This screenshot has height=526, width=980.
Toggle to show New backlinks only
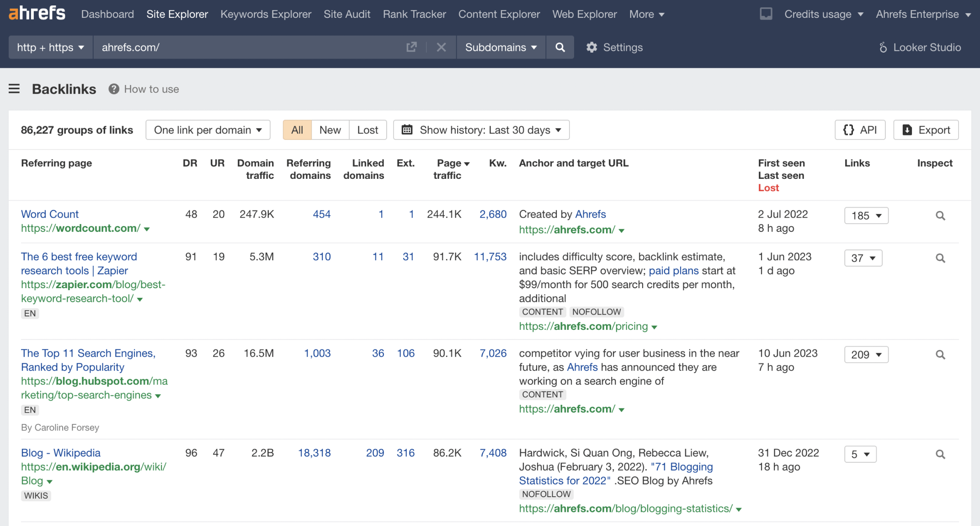click(330, 130)
